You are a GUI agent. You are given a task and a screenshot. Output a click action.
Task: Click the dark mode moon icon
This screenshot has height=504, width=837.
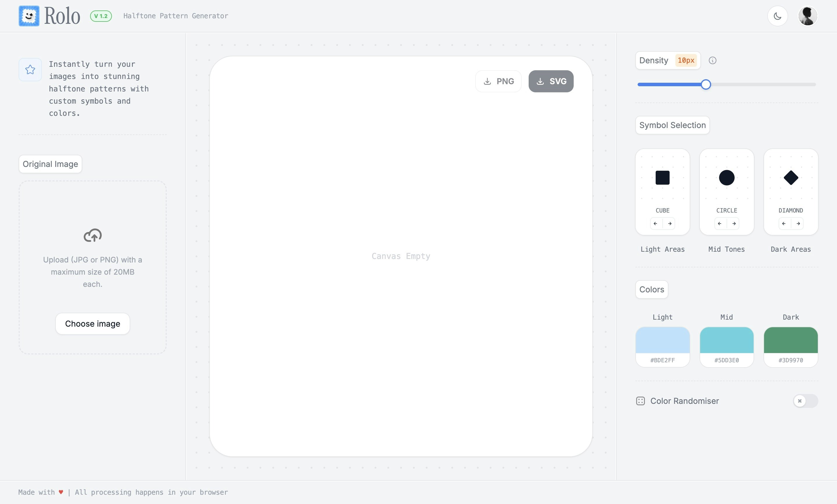pyautogui.click(x=777, y=16)
